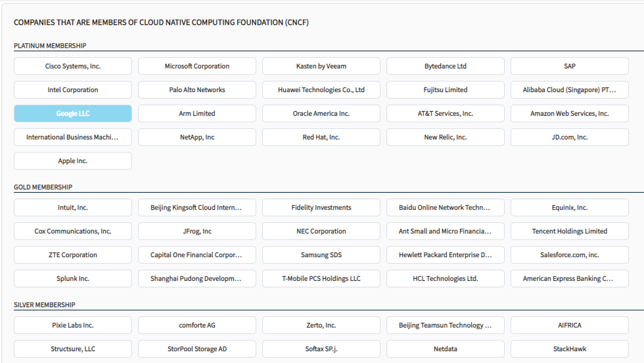This screenshot has width=644, height=363.
Task: Open Oracle America Inc. entry
Action: 321,114
